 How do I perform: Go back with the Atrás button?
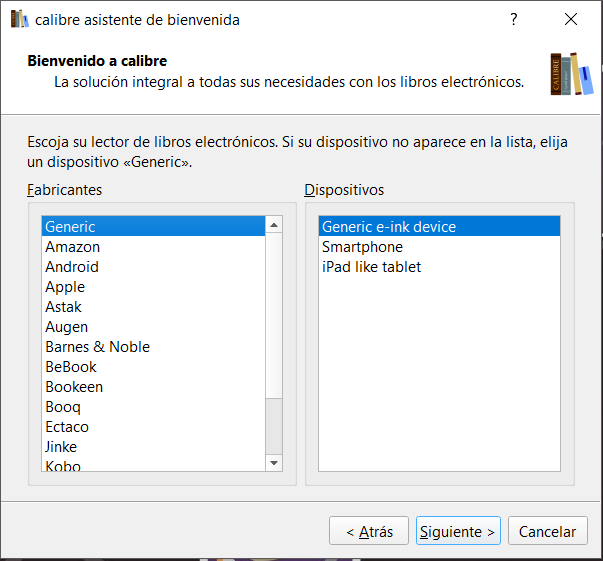pos(369,532)
